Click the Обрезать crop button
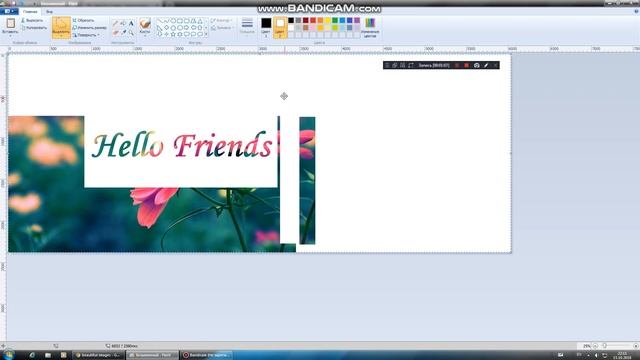The image size is (640, 360). tap(83, 20)
